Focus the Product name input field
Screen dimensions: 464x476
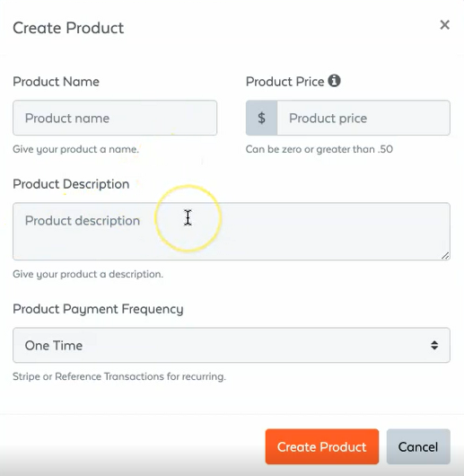pos(115,118)
